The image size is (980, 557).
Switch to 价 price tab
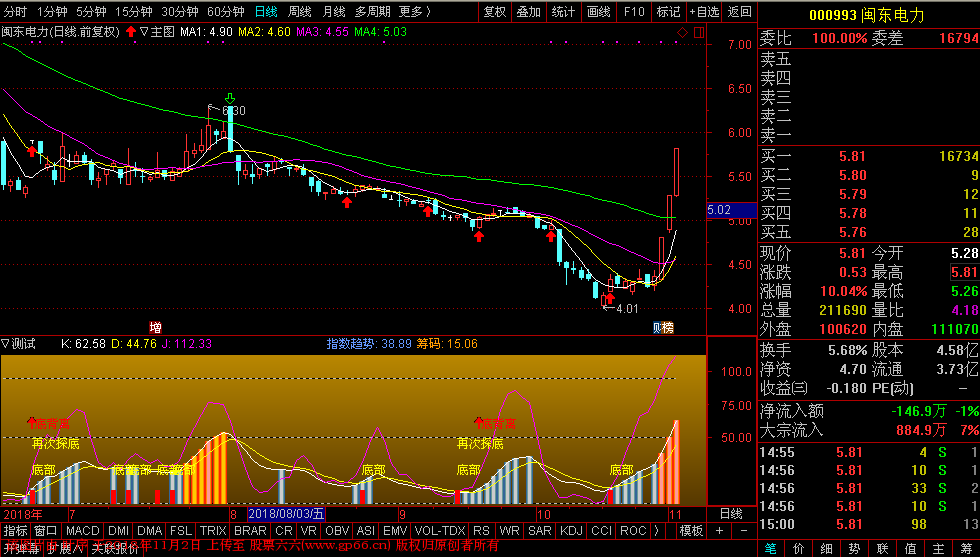point(799,549)
